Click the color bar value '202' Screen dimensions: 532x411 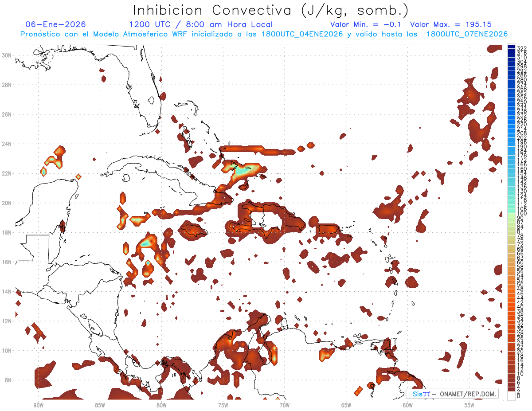coord(522,138)
